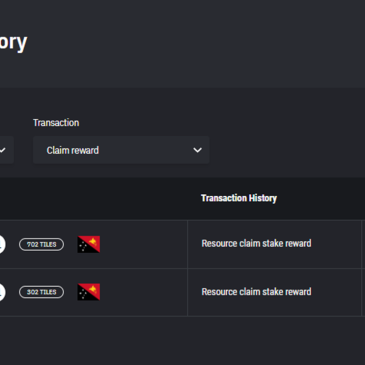Click the flag icon in the 302 TILES row
The height and width of the screenshot is (365, 365).
pos(89,292)
